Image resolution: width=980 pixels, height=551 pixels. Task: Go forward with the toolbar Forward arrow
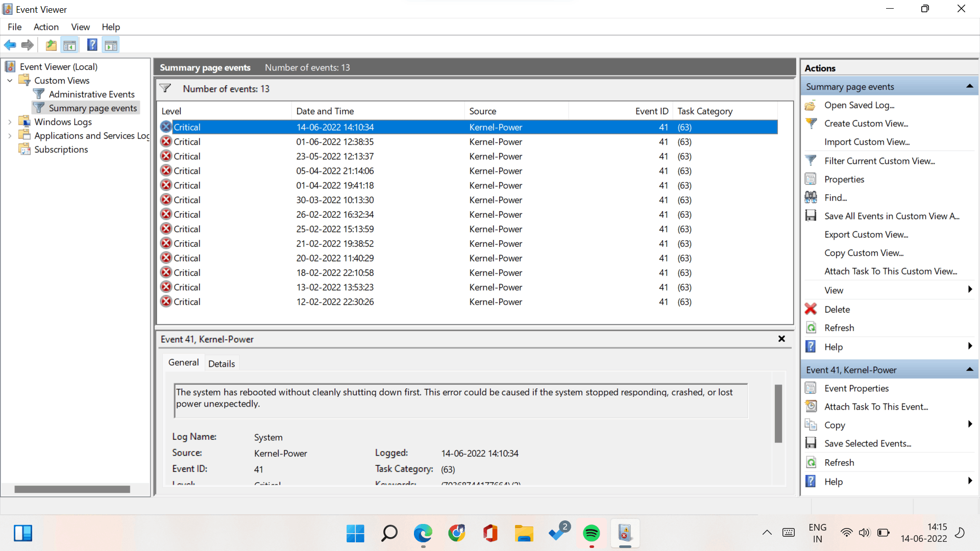click(28, 45)
